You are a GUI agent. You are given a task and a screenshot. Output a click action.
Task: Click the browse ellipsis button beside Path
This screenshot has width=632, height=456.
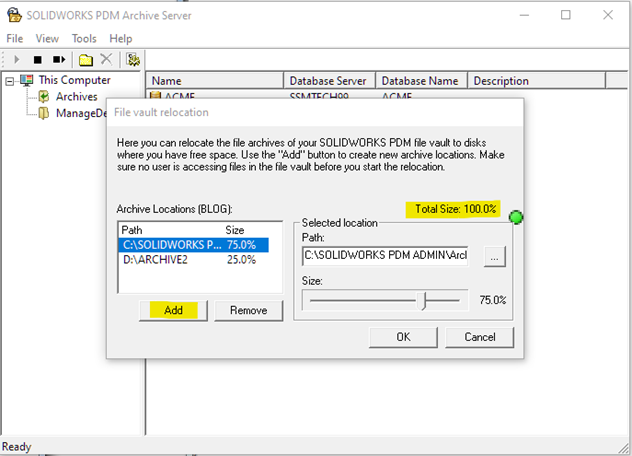coord(497,257)
